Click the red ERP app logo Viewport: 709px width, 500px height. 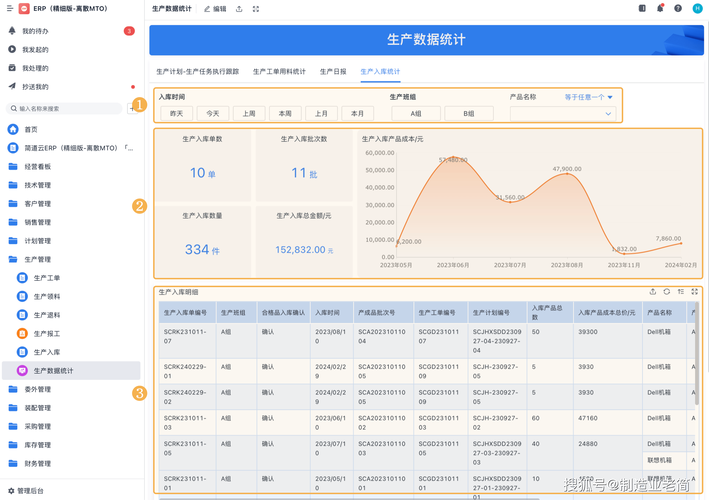click(24, 9)
